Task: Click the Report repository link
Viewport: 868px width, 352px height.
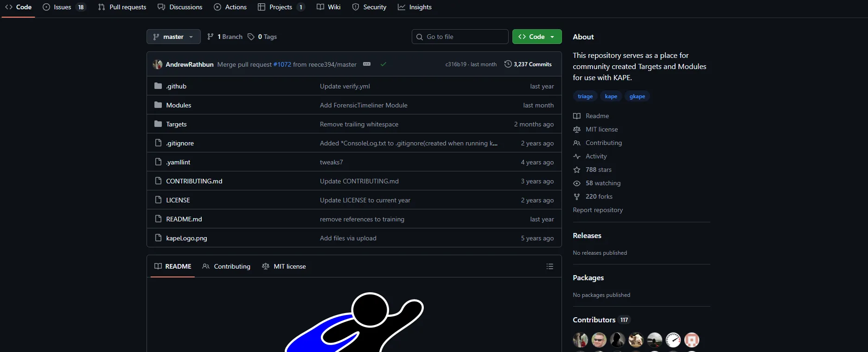Action: pyautogui.click(x=598, y=210)
